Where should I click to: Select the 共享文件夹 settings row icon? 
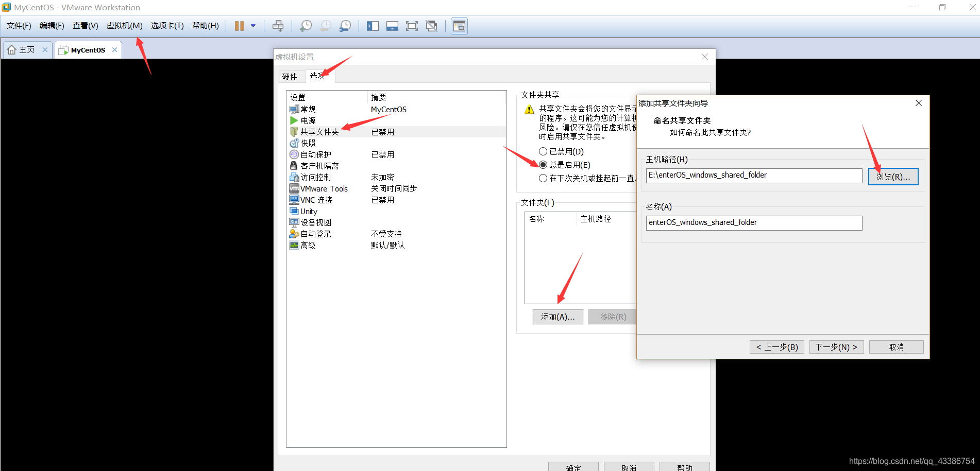tap(294, 132)
